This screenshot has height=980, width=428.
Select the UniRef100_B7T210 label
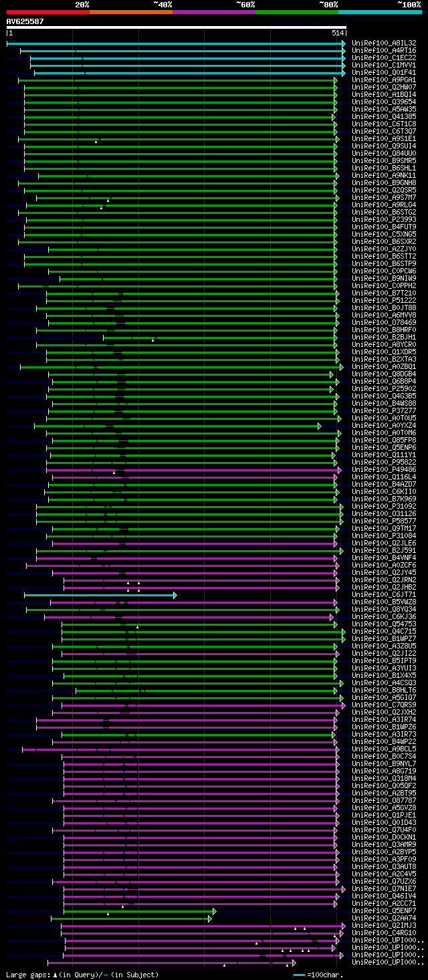[x=384, y=293]
